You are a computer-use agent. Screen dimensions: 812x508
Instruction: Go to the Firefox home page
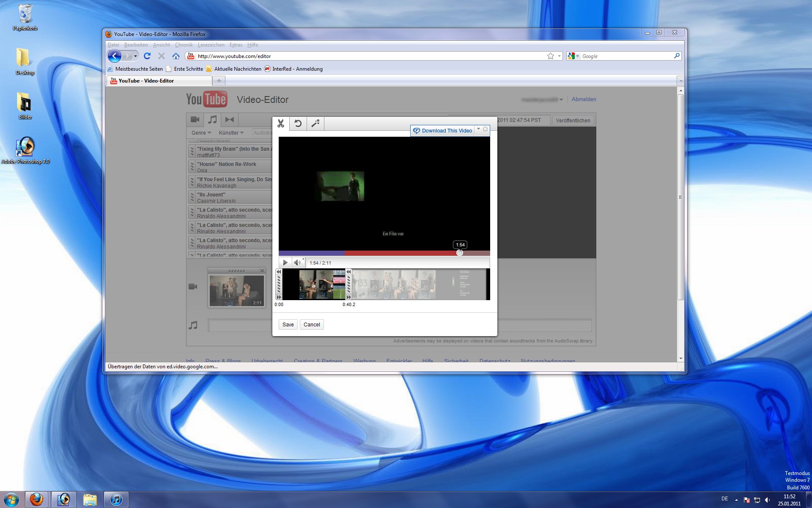click(x=176, y=56)
